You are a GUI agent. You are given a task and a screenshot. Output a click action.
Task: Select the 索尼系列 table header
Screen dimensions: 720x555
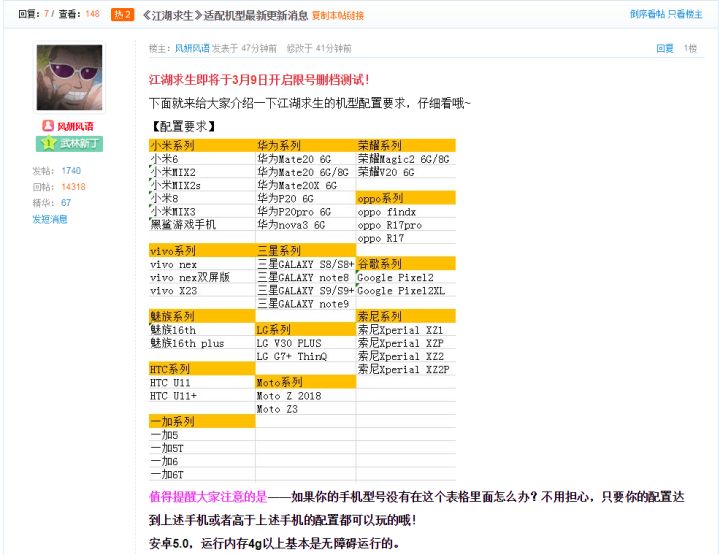[x=406, y=316]
